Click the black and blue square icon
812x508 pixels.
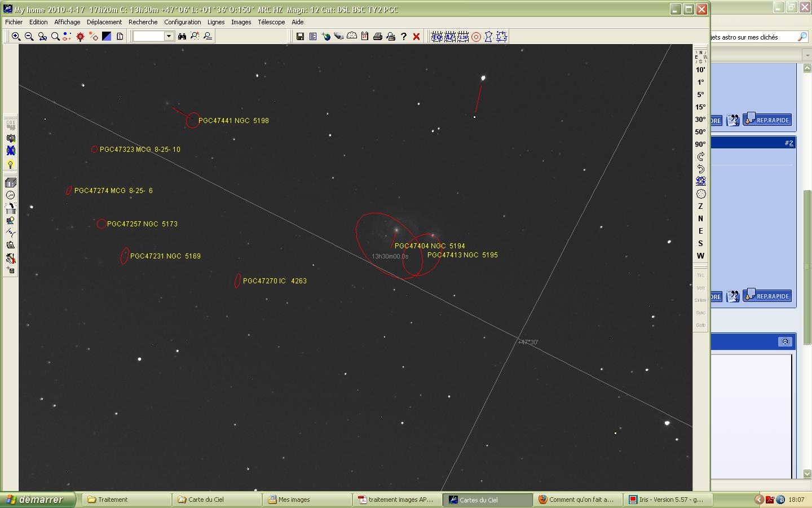pos(107,36)
